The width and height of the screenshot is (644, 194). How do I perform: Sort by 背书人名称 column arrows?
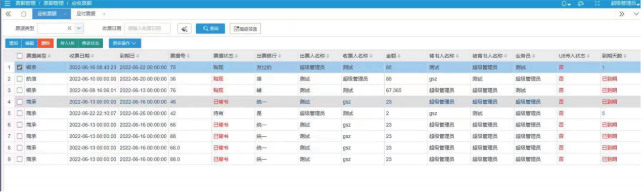pyautogui.click(x=457, y=56)
